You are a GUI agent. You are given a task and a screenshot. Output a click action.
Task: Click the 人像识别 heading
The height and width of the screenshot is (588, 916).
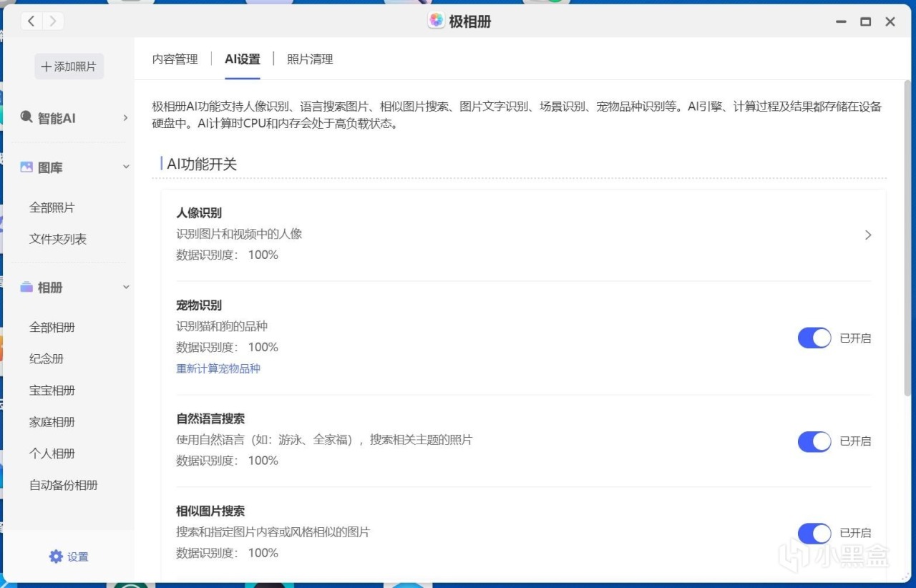(x=199, y=212)
